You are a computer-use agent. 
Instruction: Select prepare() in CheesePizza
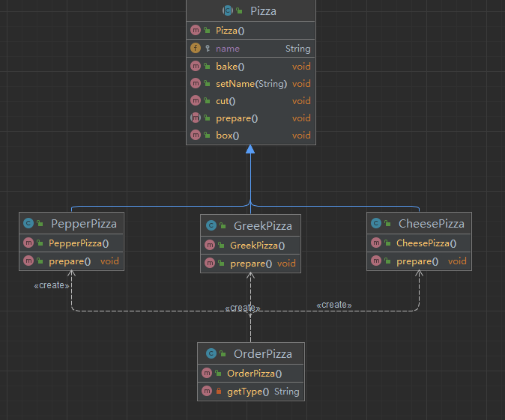point(420,261)
